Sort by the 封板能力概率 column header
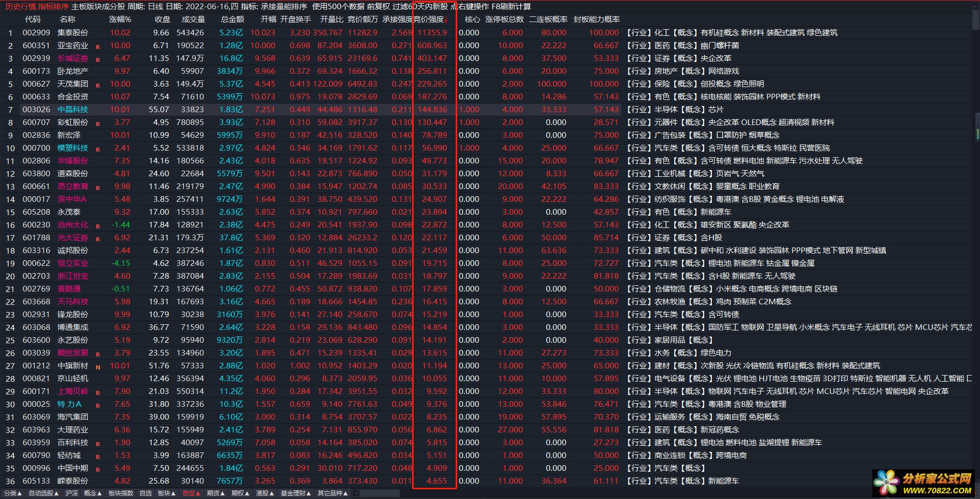The image size is (980, 499). (x=597, y=19)
